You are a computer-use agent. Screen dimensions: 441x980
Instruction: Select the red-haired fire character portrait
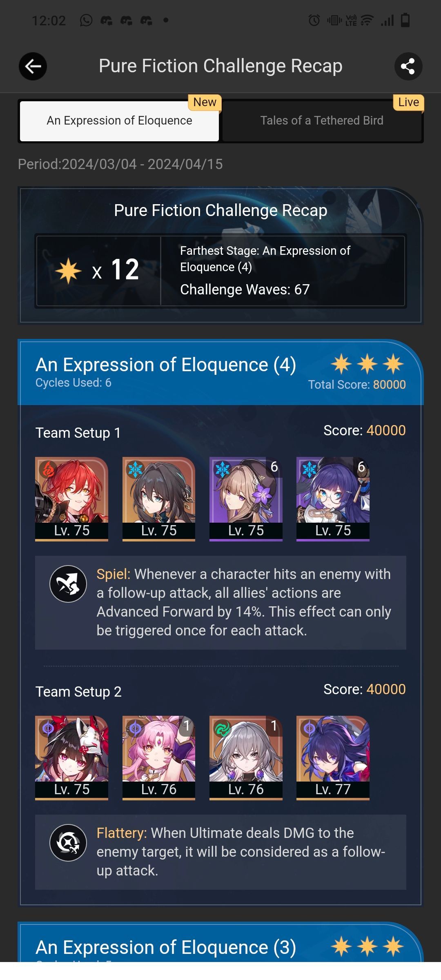[72, 499]
